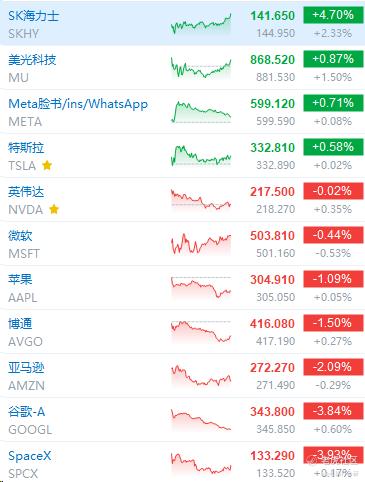Image resolution: width=365 pixels, height=482 pixels.
Task: Toggle the star favorite next to NVDA
Action: (x=54, y=209)
